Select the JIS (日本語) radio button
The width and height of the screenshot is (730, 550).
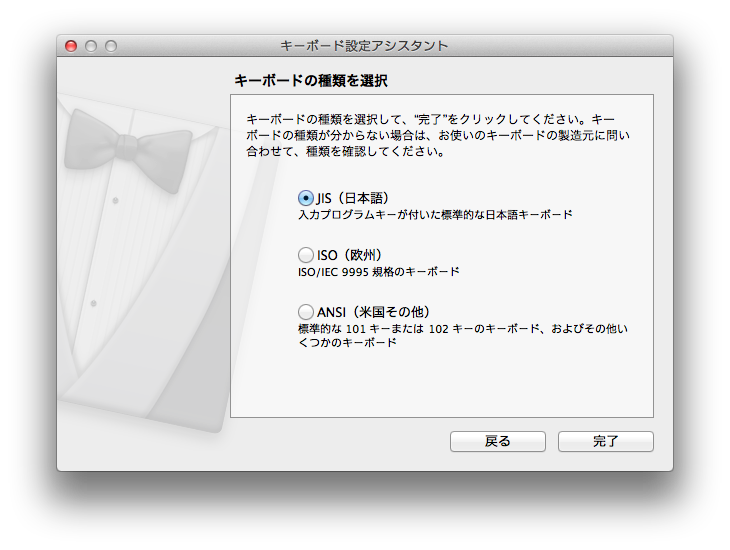(x=305, y=198)
